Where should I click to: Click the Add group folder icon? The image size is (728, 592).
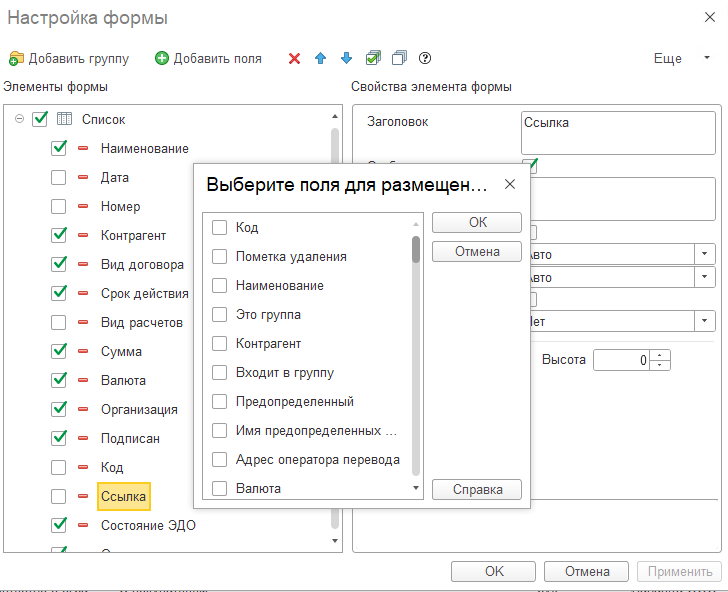[x=16, y=59]
